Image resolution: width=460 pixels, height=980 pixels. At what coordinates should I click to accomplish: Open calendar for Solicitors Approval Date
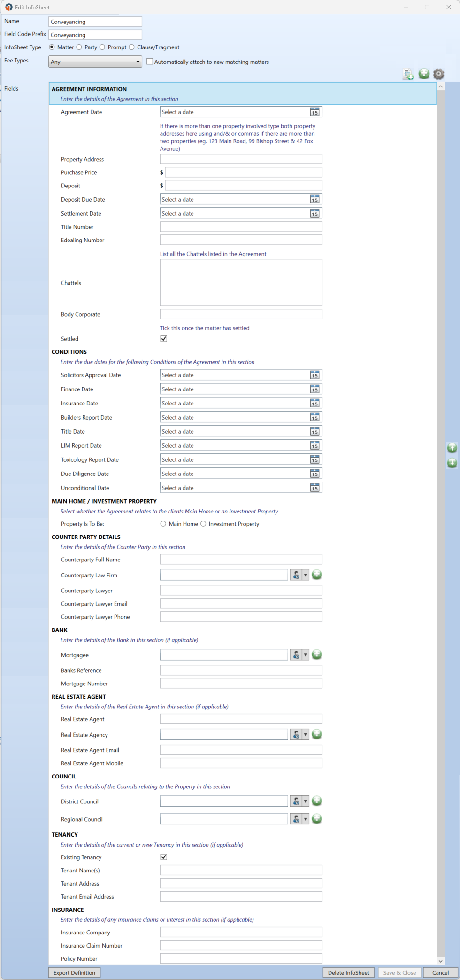click(x=314, y=375)
